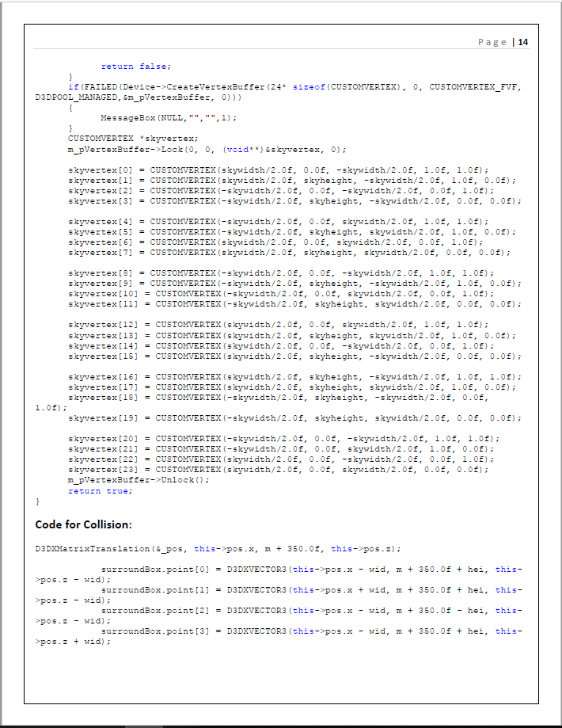Viewport: 562px width, 728px height.
Task: Click the skyvertex[17] assignment line
Action: 292,387
